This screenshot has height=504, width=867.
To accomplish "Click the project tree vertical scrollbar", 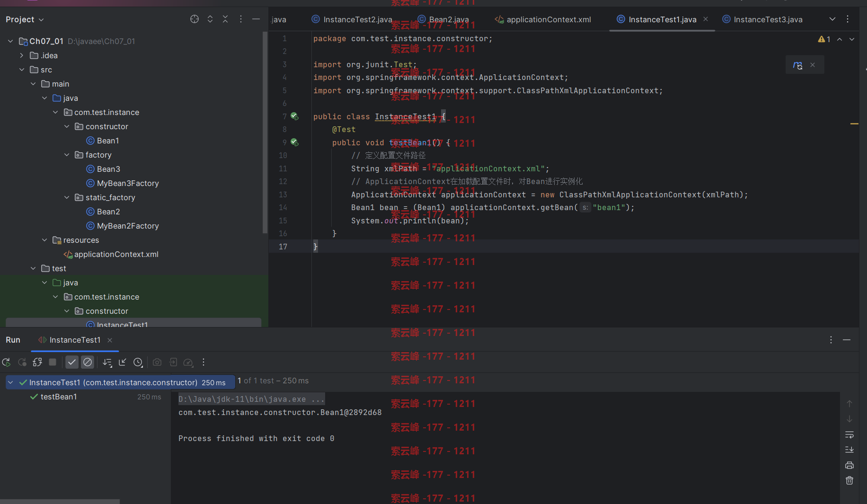I will [265, 133].
